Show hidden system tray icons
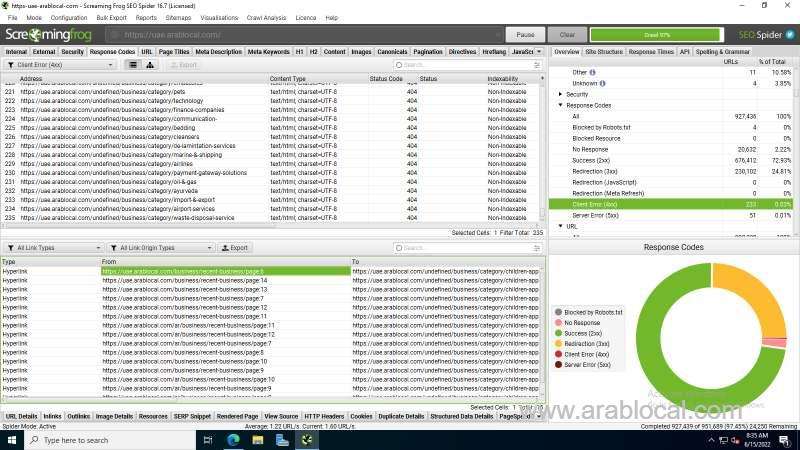The width and height of the screenshot is (800, 450). coord(711,440)
